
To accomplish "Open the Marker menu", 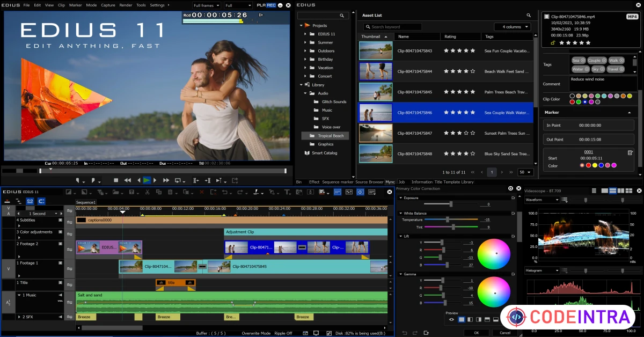I will [x=76, y=5].
